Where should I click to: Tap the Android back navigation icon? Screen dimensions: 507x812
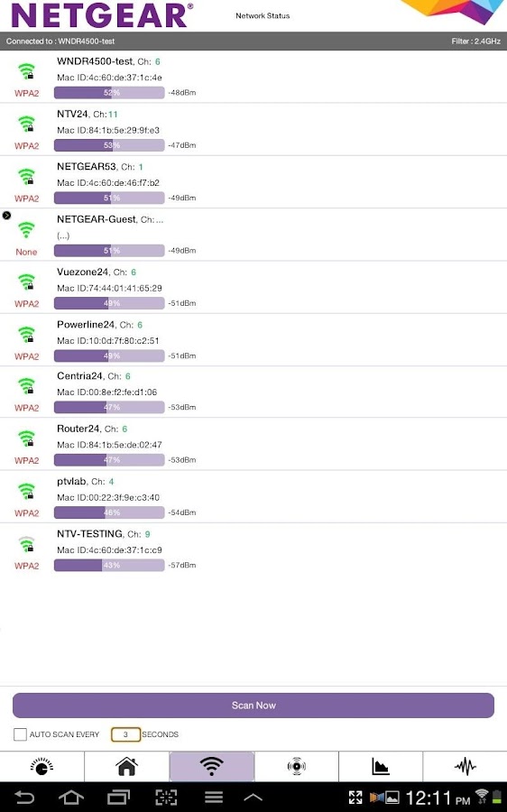23,797
